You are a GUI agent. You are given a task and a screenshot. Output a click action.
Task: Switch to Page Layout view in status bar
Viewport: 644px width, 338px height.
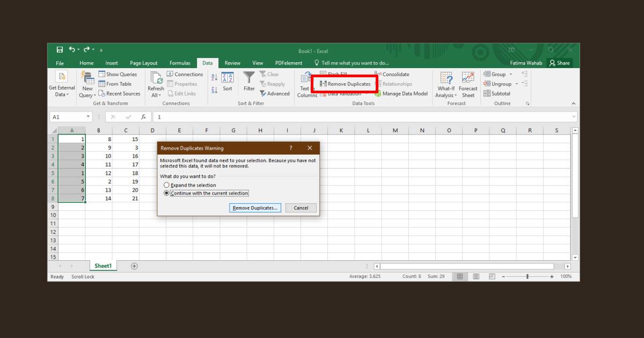point(475,277)
